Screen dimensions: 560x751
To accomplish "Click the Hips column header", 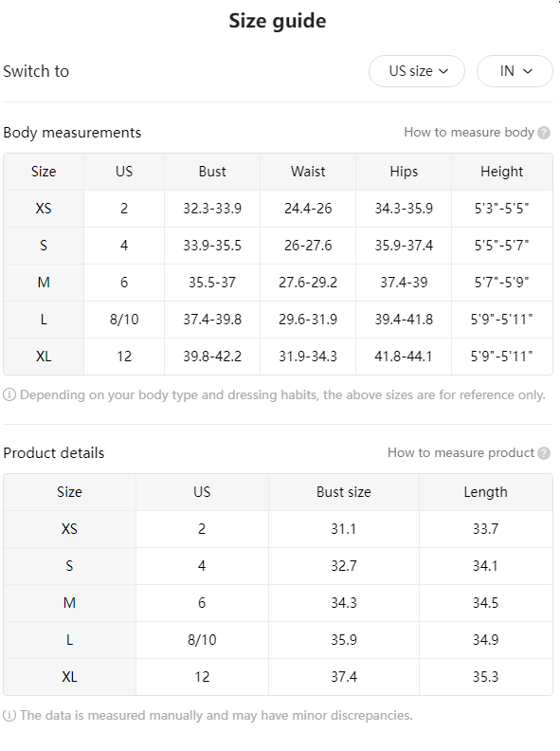I will click(404, 172).
